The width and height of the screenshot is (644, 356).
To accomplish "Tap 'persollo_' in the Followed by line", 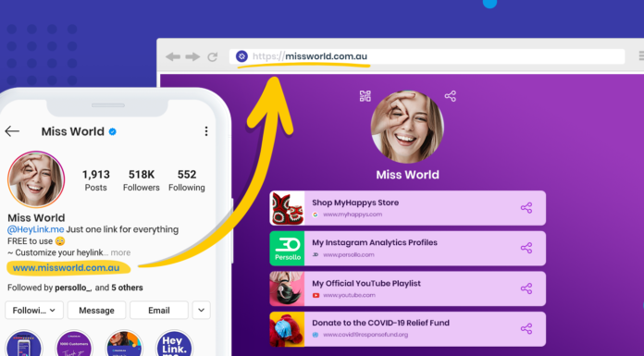I will [x=73, y=288].
